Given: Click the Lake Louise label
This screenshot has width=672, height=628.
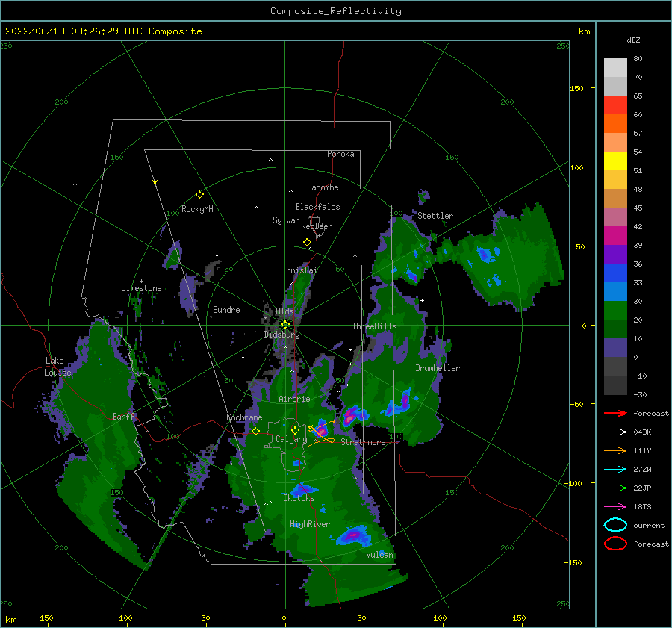Looking at the screenshot, I should point(57,367).
